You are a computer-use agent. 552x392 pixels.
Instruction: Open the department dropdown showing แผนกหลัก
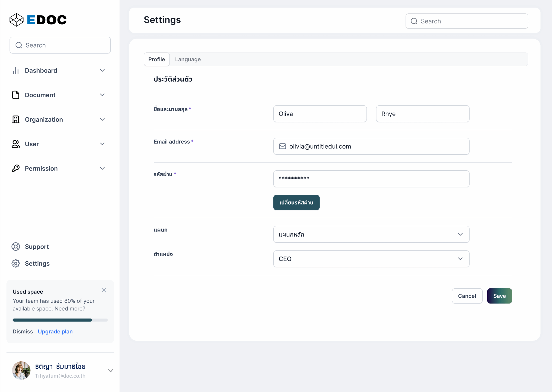click(x=371, y=234)
